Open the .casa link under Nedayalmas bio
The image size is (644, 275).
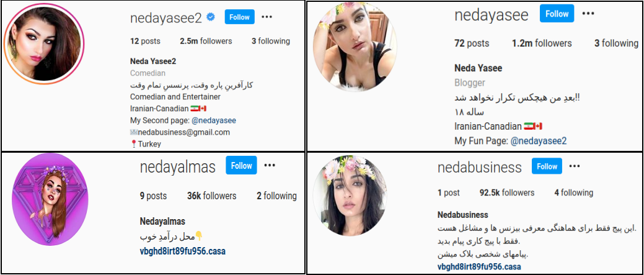click(x=183, y=251)
